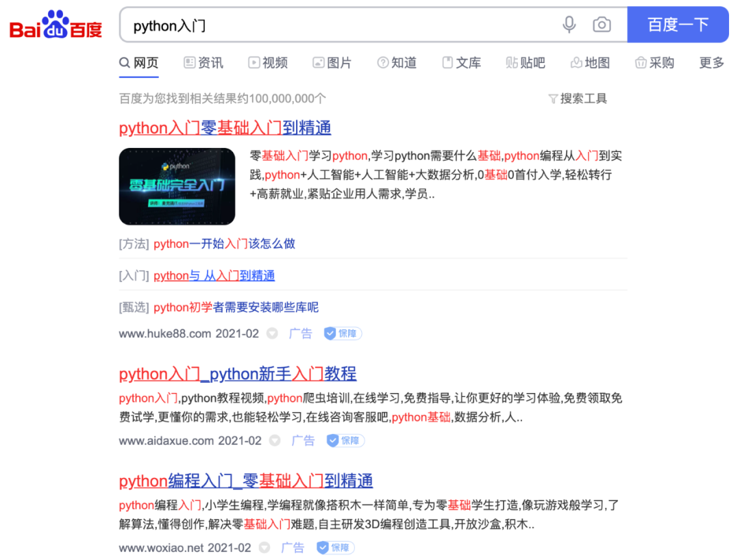Image resolution: width=740 pixels, height=560 pixels.
Task: Click 保障 shield badge on huke88.com result
Action: (x=343, y=333)
